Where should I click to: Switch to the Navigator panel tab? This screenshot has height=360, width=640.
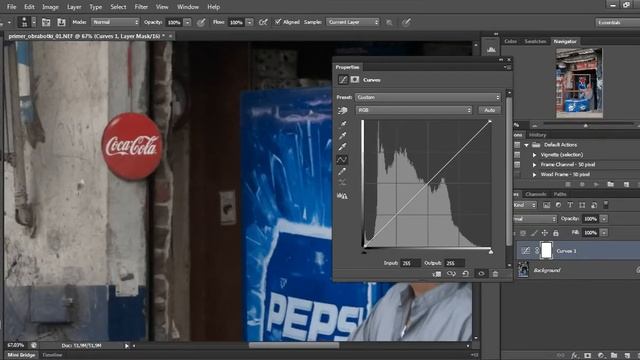click(565, 41)
